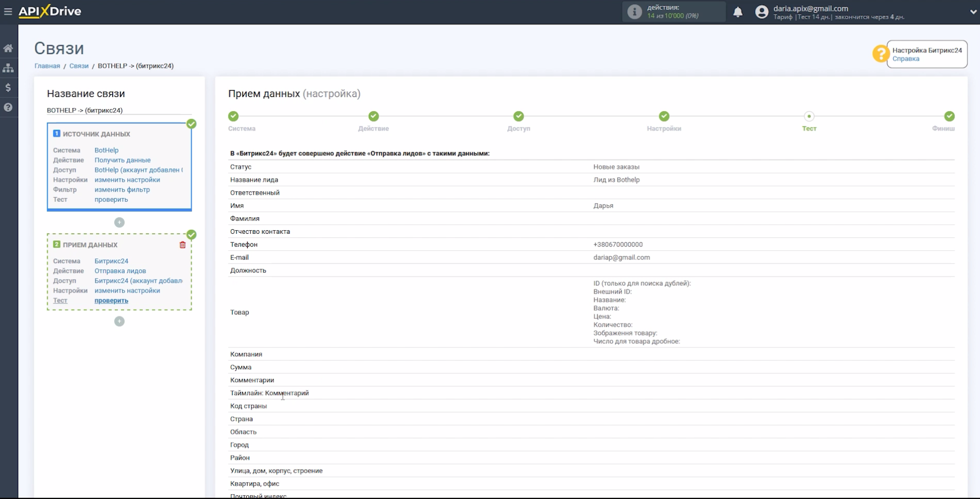Click the Ответственный row label
Image resolution: width=980 pixels, height=499 pixels.
pyautogui.click(x=255, y=193)
